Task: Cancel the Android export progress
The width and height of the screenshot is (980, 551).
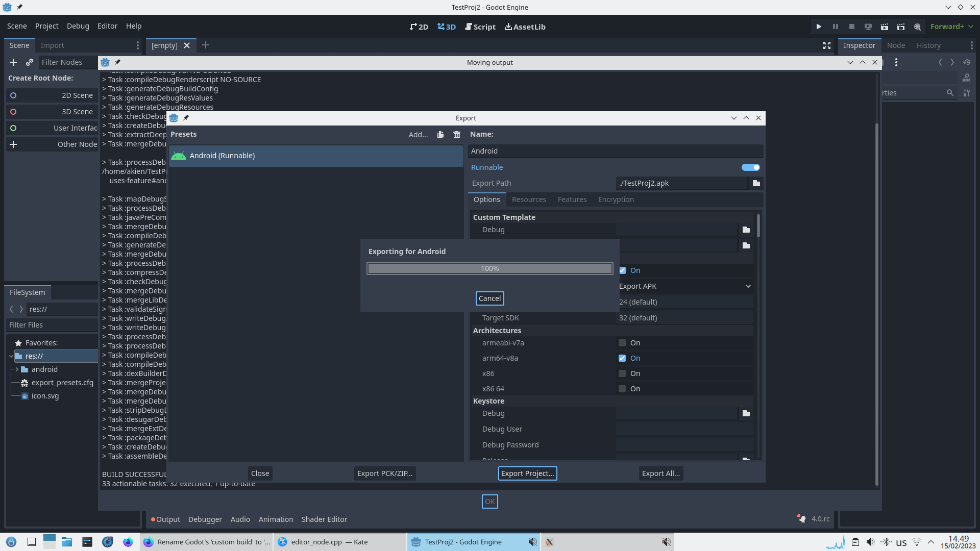Action: pyautogui.click(x=489, y=298)
